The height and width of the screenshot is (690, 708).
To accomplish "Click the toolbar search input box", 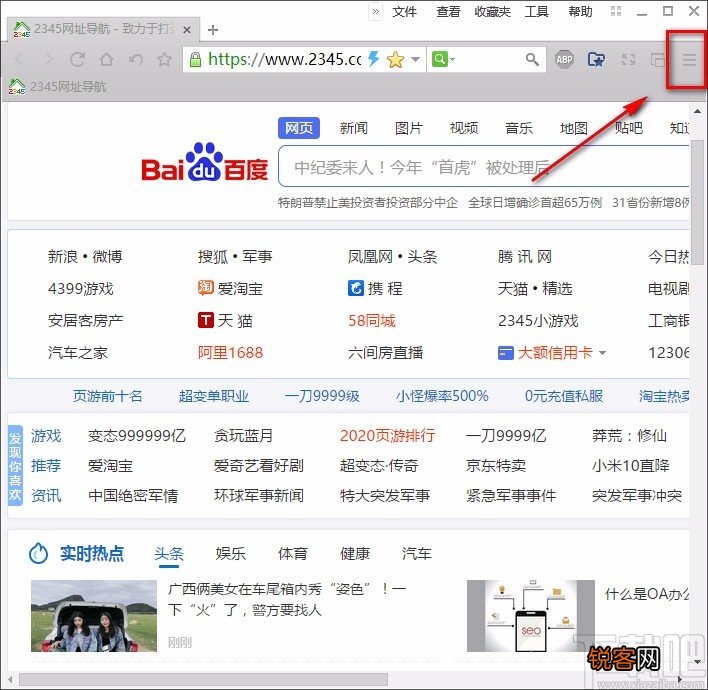I will click(x=490, y=59).
